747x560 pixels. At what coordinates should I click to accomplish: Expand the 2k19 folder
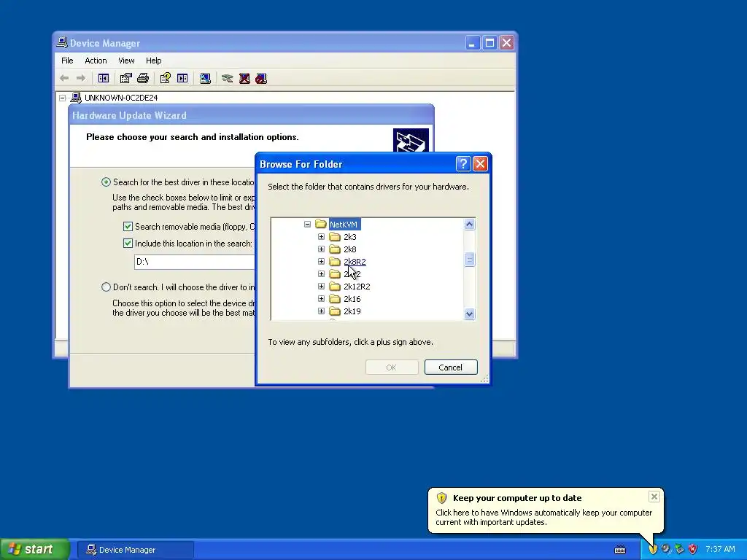coord(321,311)
